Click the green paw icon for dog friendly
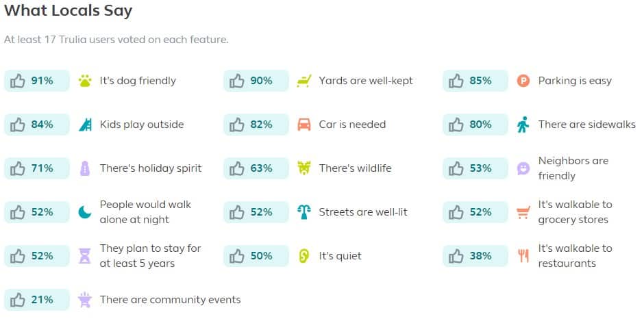The height and width of the screenshot is (321, 644). 85,81
